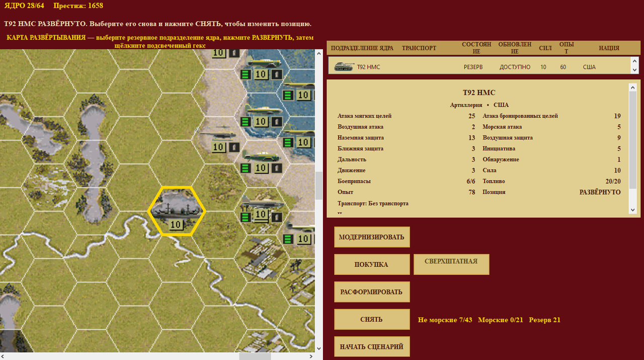Click the details panel scroll-up arrow

[632, 87]
